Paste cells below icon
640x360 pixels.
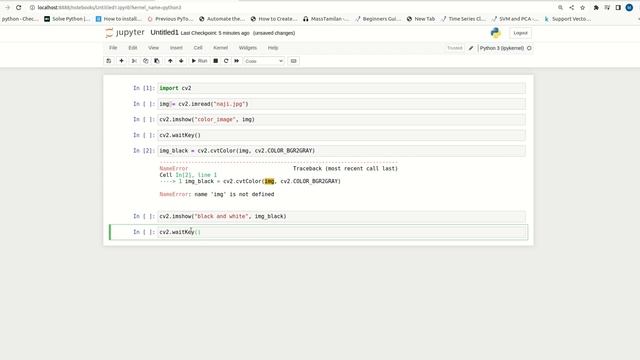point(157,61)
